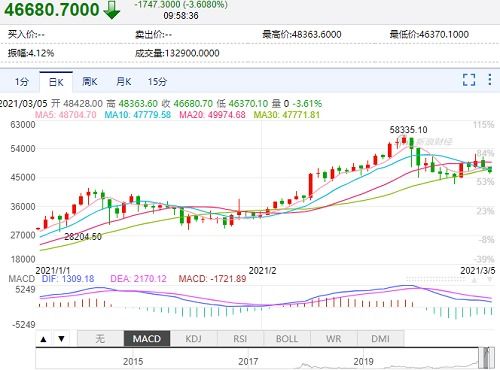Viewport: 500px width, 370px height.
Task: Select the 日K daily chart tab
Action: [x=56, y=82]
